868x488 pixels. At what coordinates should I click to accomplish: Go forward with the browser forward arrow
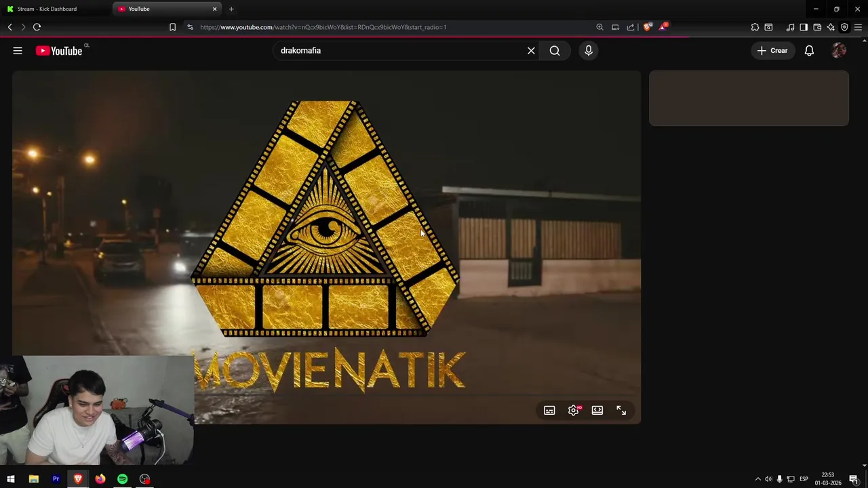point(23,27)
